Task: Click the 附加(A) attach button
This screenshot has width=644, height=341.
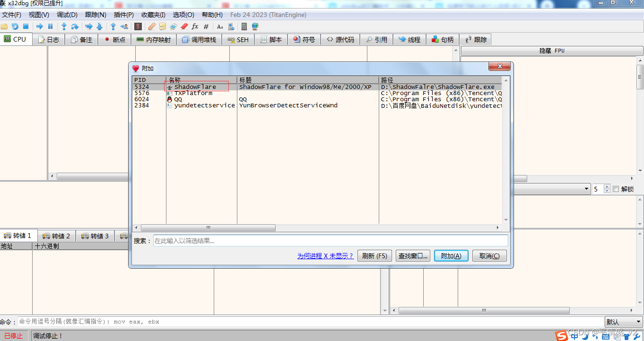Action: (451, 256)
